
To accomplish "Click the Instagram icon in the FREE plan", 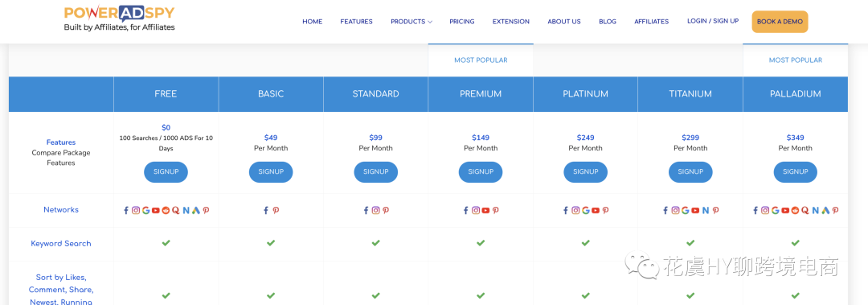I will (x=136, y=210).
